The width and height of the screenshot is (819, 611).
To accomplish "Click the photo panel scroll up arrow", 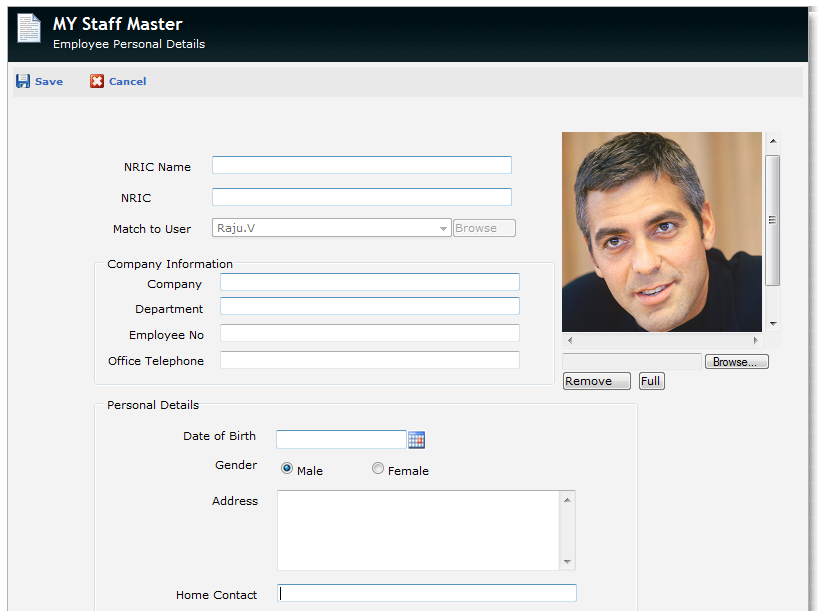I will [773, 141].
